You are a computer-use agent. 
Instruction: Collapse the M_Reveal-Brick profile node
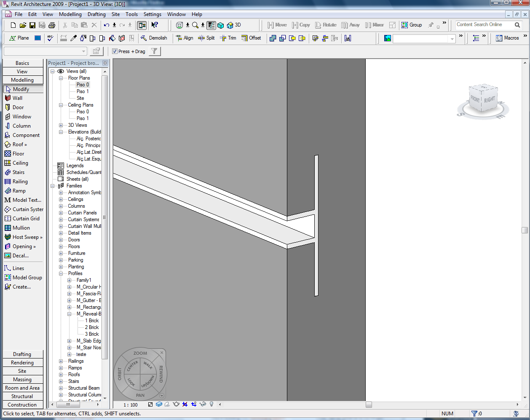pos(69,314)
